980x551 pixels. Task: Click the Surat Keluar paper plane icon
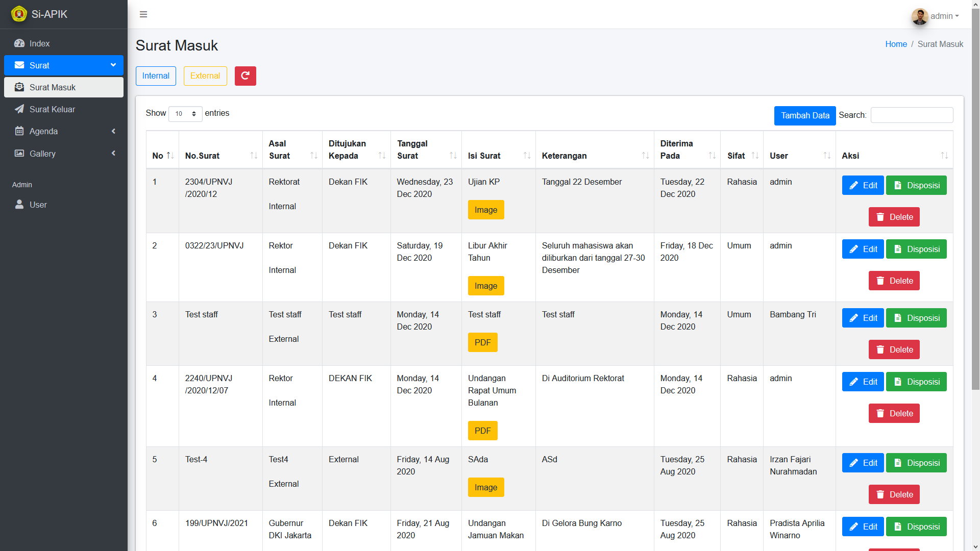19,109
